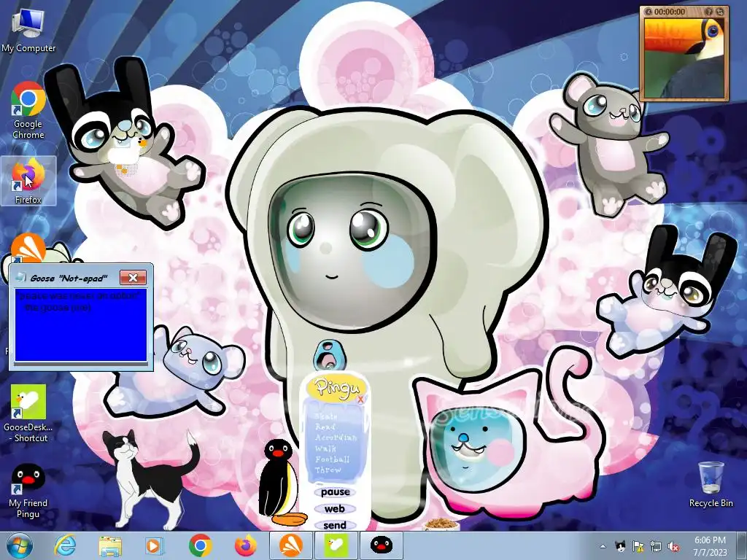The image size is (747, 560).
Task: Click the puzzle gadget shuffle icon
Action: (720, 12)
